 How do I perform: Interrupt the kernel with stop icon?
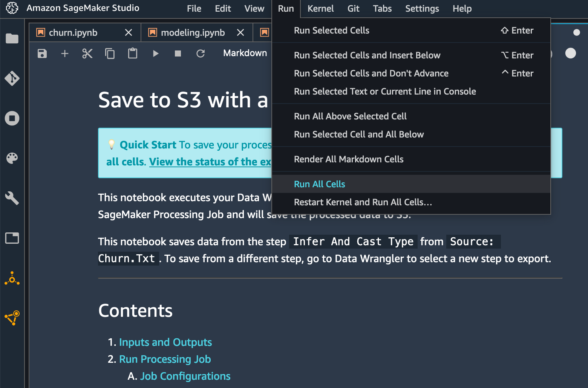(x=178, y=53)
